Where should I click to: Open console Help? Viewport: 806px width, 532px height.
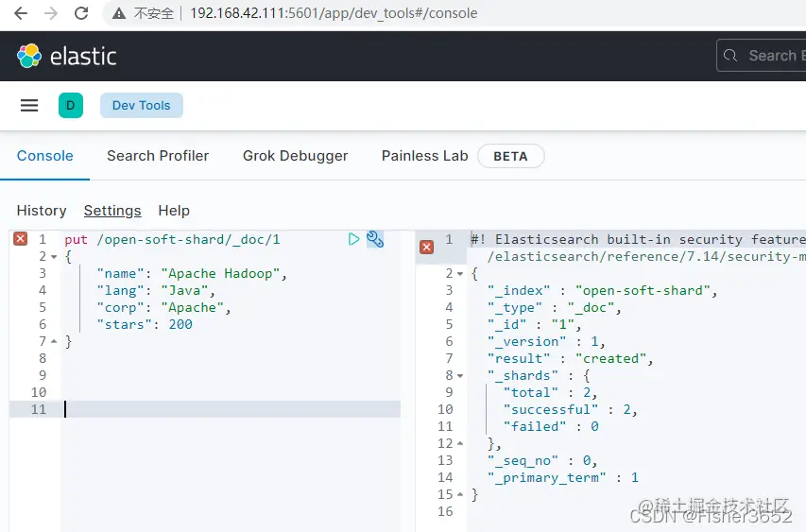click(174, 211)
